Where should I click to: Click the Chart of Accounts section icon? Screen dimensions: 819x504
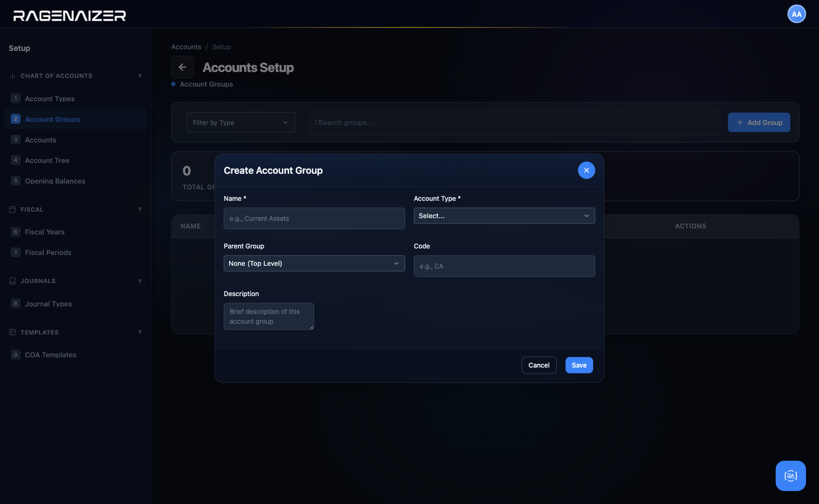12,76
